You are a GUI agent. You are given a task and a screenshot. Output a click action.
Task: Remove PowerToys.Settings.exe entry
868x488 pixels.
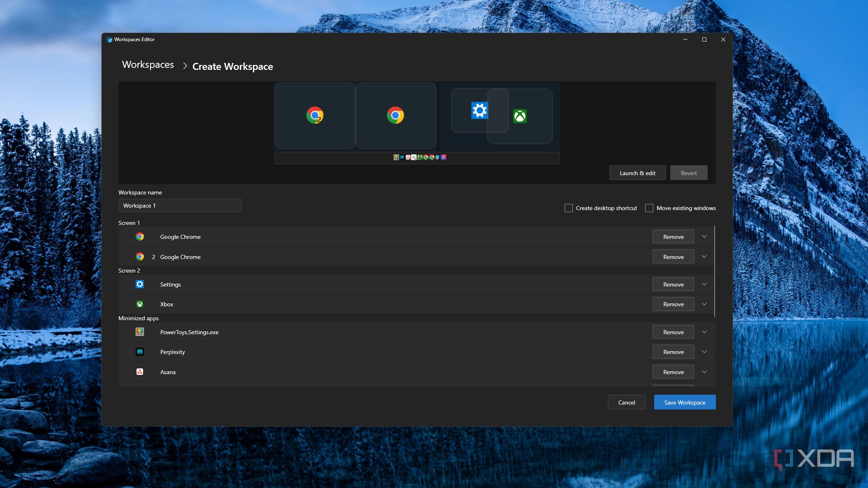click(x=674, y=332)
